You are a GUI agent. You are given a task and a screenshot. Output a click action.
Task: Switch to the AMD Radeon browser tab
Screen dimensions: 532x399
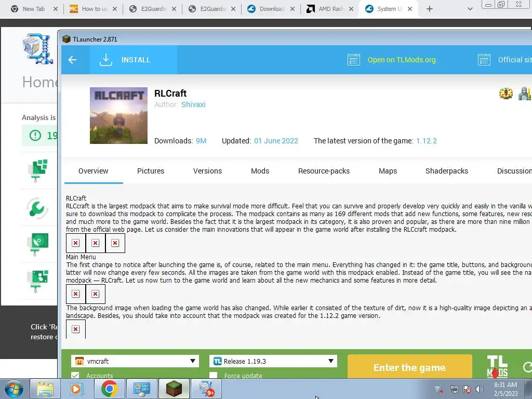click(330, 9)
